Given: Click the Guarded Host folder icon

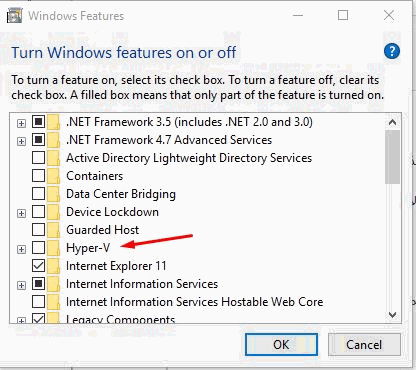Looking at the screenshot, I should click(x=53, y=230).
